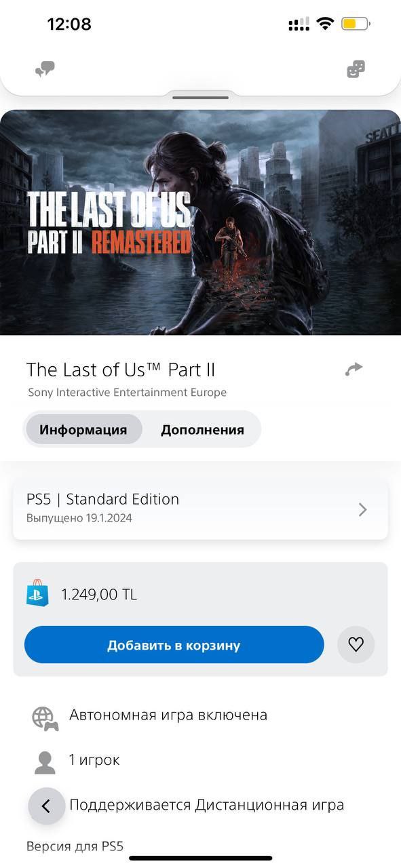Tap Поддерживается Дистанционная игра text
401x868 pixels.
coord(207,805)
